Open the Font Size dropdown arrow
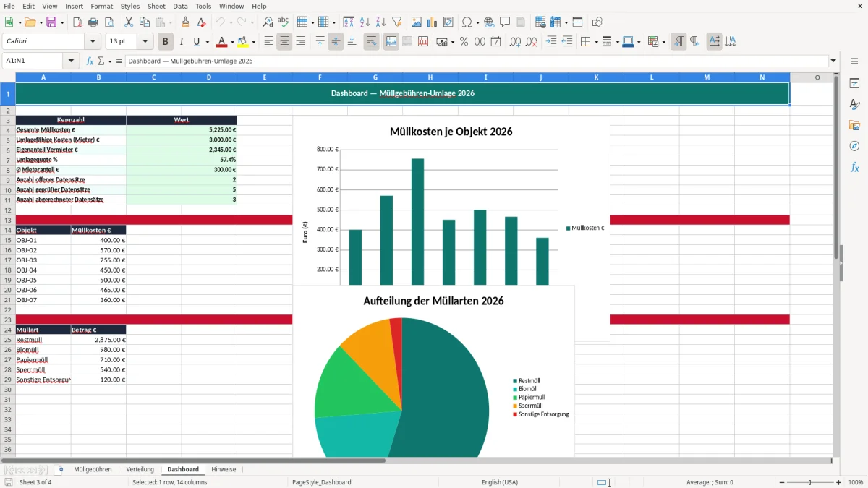 point(145,42)
